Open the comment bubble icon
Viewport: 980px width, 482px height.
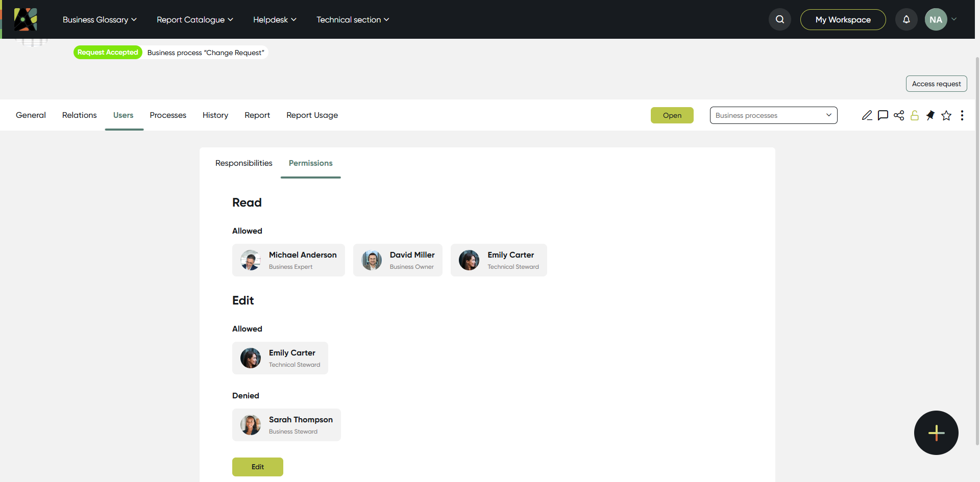(x=883, y=115)
